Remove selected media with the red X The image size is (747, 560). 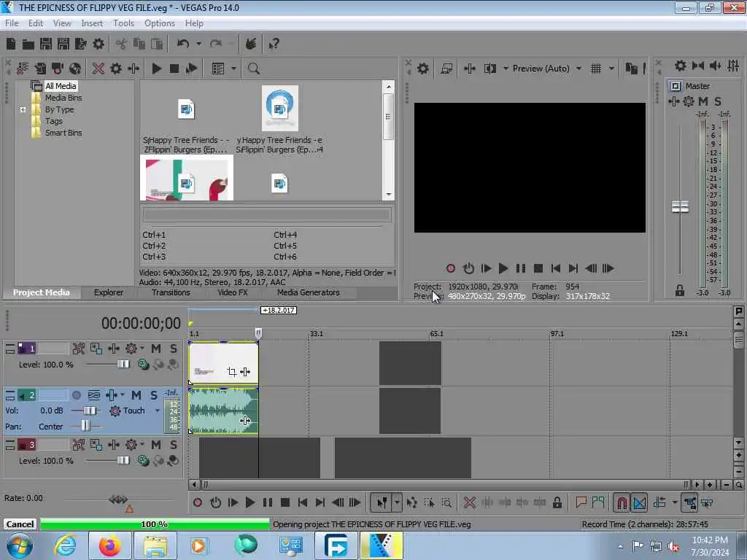[98, 69]
